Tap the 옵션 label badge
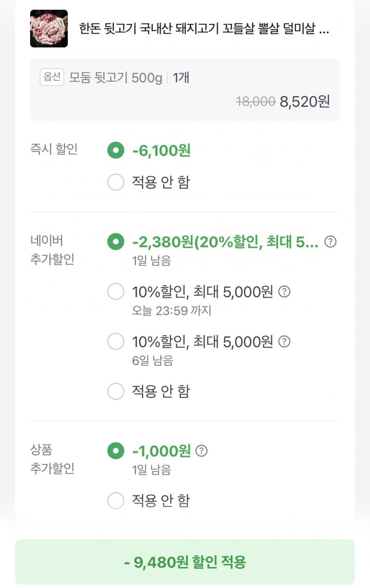Screen dimensions: 370x588 (x=52, y=77)
